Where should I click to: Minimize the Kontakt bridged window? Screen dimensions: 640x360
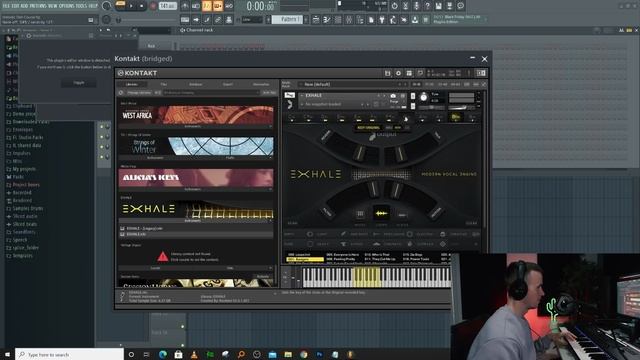click(x=472, y=58)
